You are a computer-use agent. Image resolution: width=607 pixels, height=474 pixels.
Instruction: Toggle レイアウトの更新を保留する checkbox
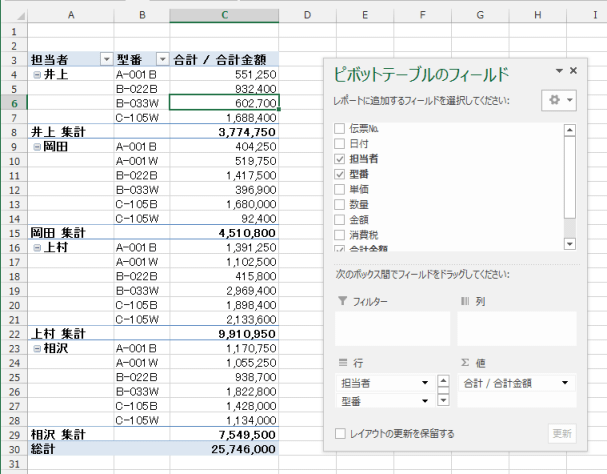pyautogui.click(x=340, y=434)
